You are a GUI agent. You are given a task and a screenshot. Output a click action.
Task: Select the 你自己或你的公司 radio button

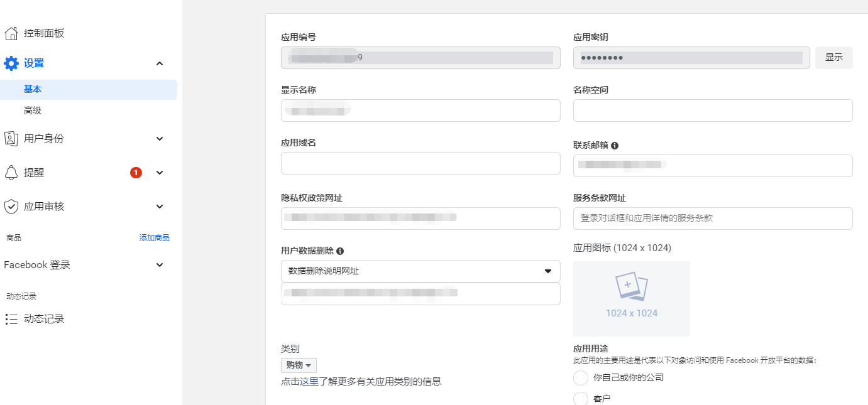tap(580, 377)
